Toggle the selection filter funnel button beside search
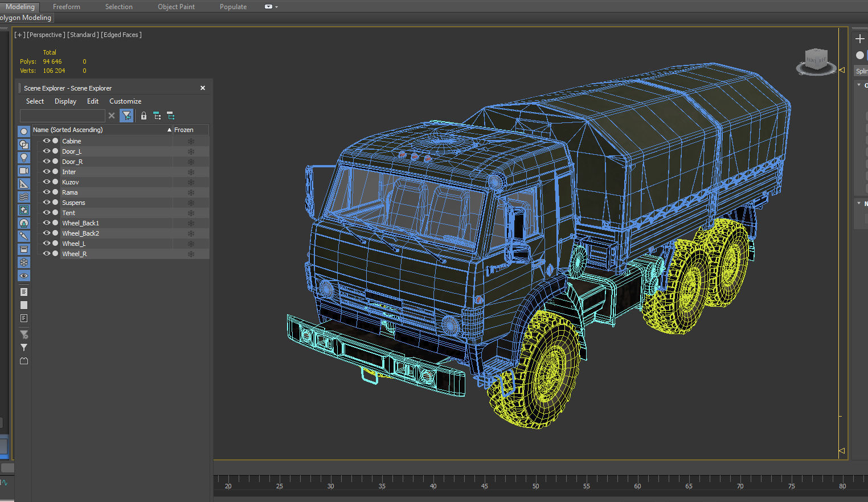This screenshot has width=868, height=502. [x=126, y=116]
